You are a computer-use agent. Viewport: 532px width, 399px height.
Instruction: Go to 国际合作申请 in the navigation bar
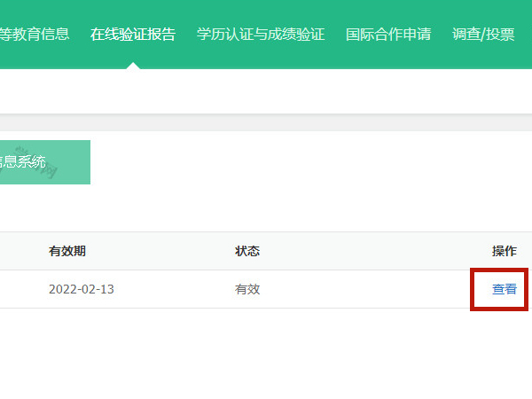click(388, 35)
